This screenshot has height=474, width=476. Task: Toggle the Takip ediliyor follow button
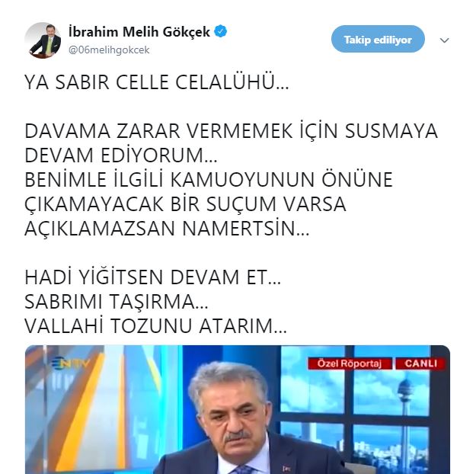click(x=378, y=40)
